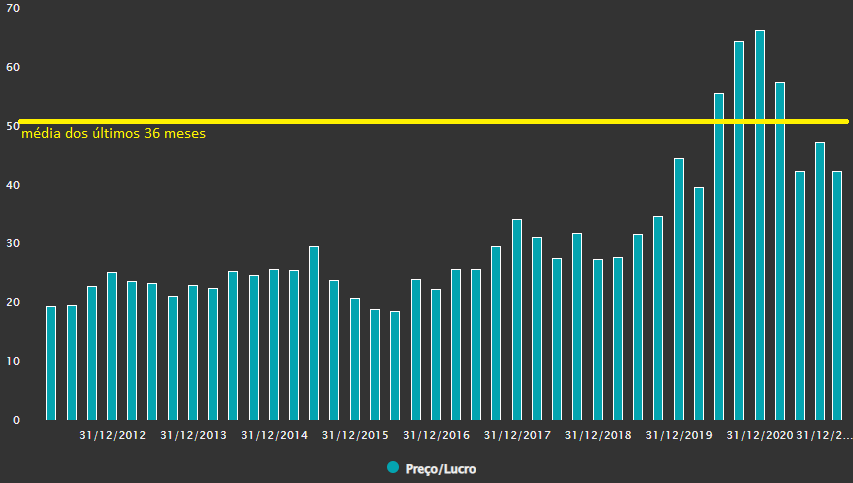The height and width of the screenshot is (483, 853).
Task: Select the leftmost bar in the chart
Action: tap(51, 363)
